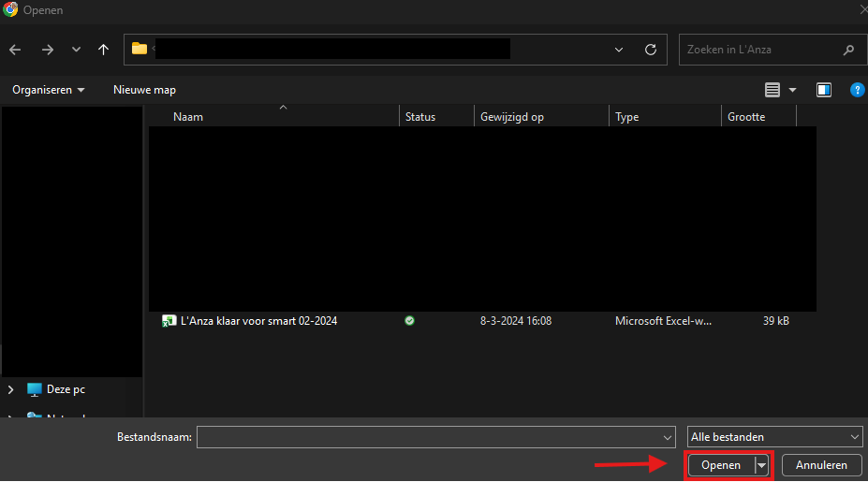This screenshot has width=868, height=482.
Task: Click the Refresh address bar icon
Action: (x=651, y=50)
